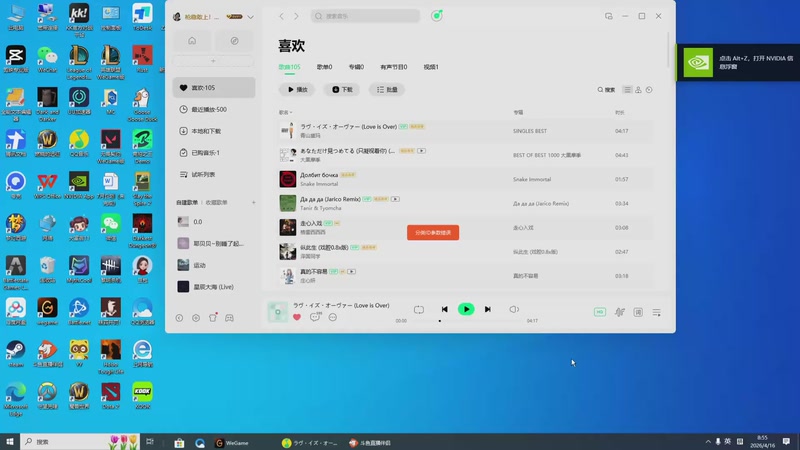The height and width of the screenshot is (450, 800).
Task: Open the 喜欢·105 liked songs list
Action: coord(214,88)
